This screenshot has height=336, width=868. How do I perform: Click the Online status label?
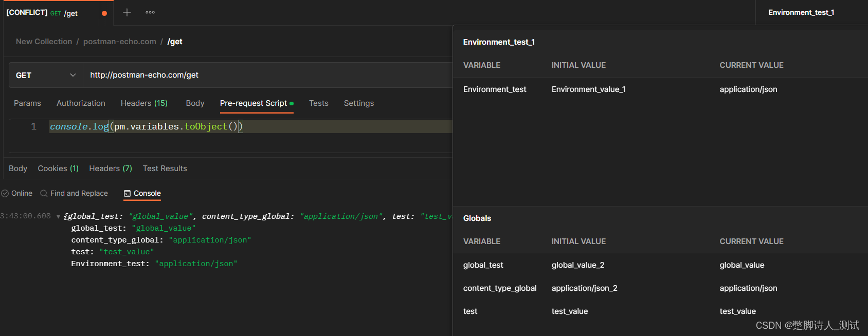22,194
